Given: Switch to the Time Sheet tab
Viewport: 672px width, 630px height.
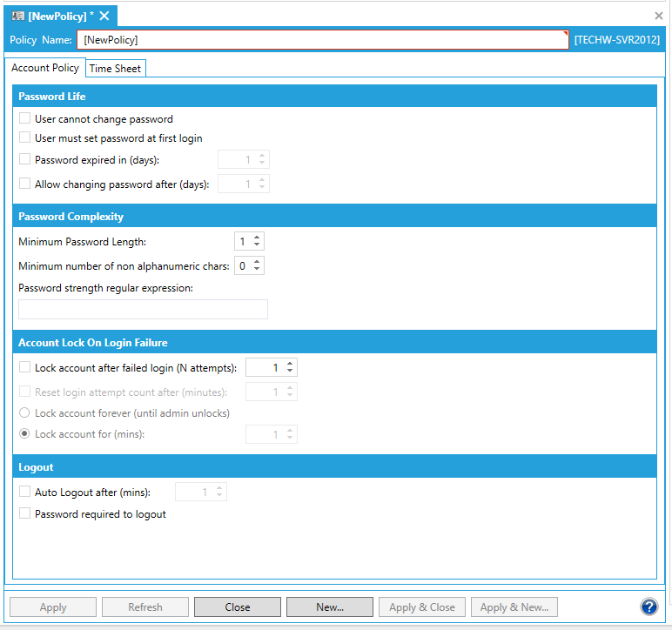Looking at the screenshot, I should [115, 69].
